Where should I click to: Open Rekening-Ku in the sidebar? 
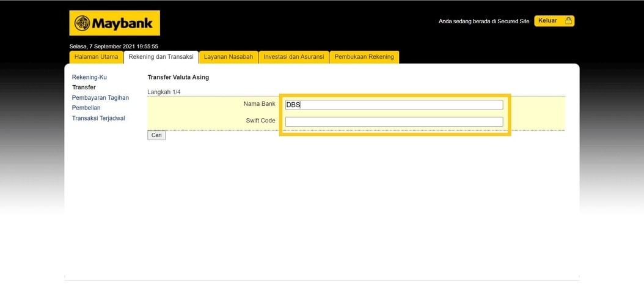(89, 77)
